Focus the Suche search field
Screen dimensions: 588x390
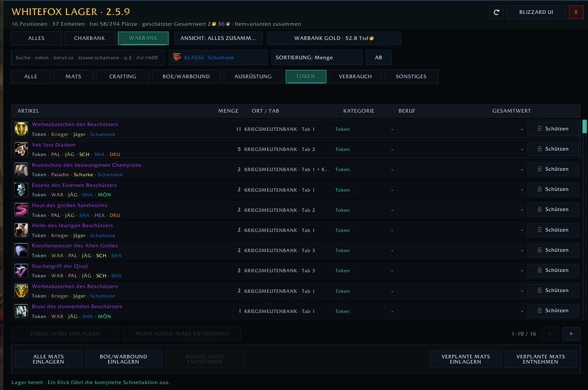pos(88,57)
